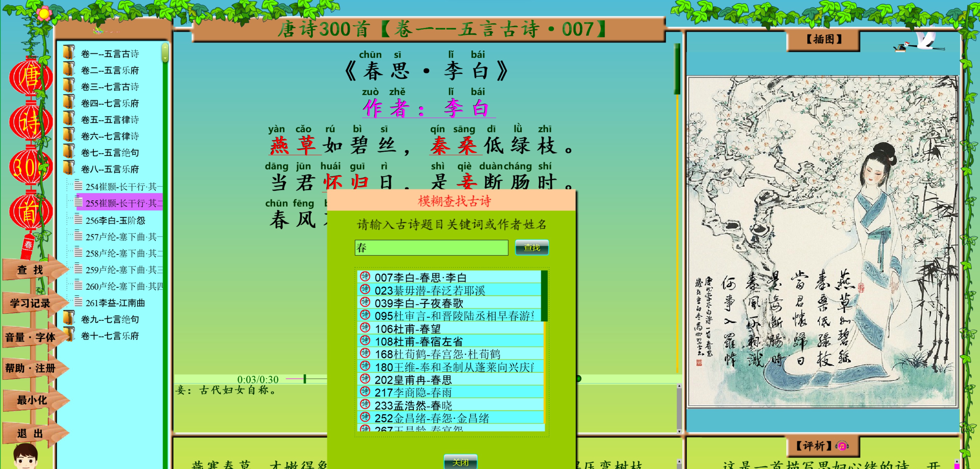Select result 106杜甫-春望 in the list

coord(407,329)
